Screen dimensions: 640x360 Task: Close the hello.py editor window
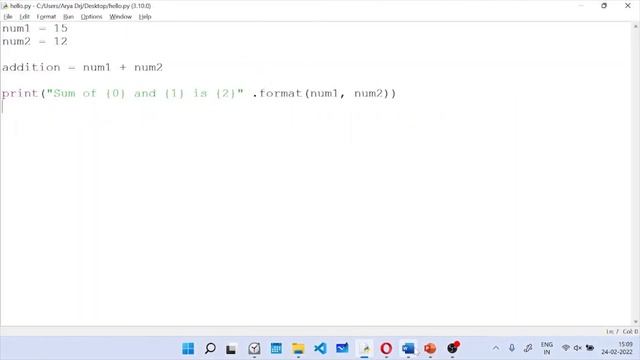click(628, 6)
